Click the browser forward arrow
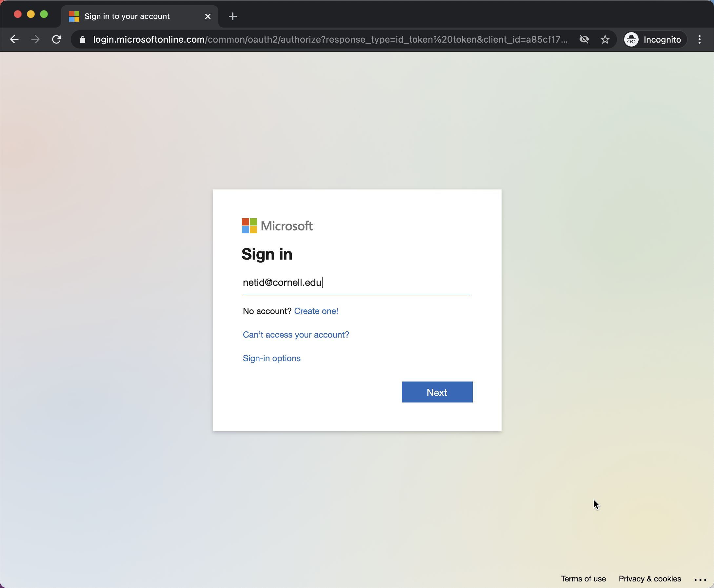This screenshot has height=588, width=714. click(35, 40)
